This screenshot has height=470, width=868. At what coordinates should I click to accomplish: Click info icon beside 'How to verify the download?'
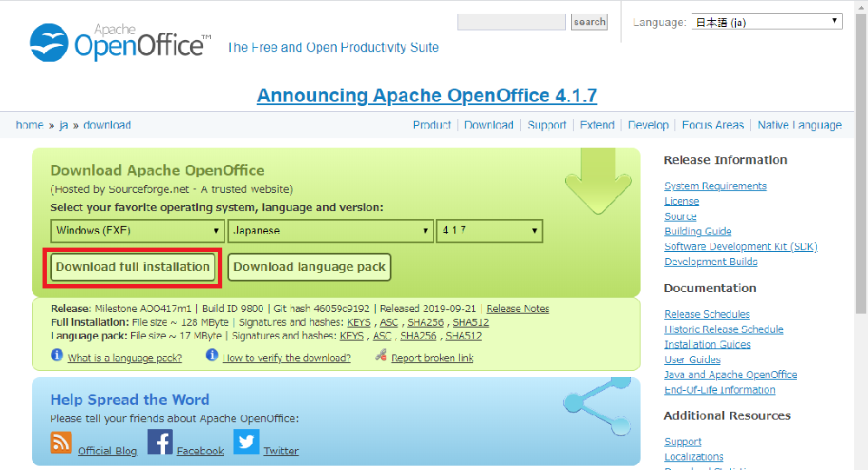point(212,354)
